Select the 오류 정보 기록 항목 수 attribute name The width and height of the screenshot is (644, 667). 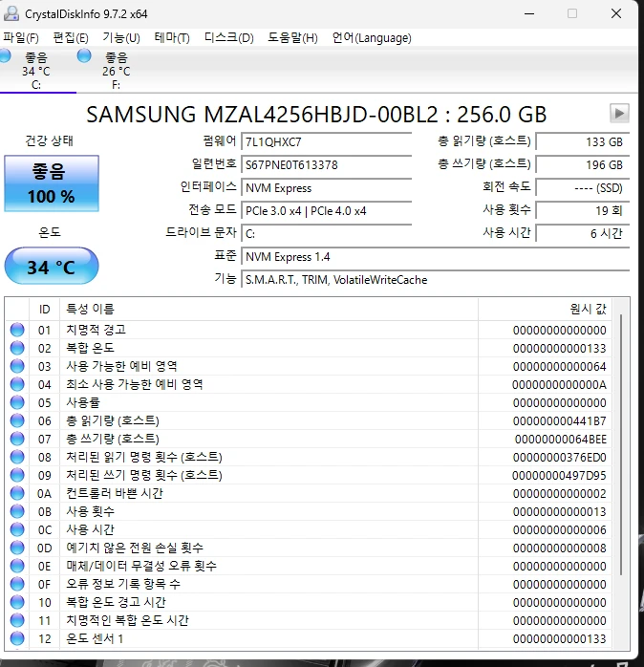pyautogui.click(x=123, y=584)
